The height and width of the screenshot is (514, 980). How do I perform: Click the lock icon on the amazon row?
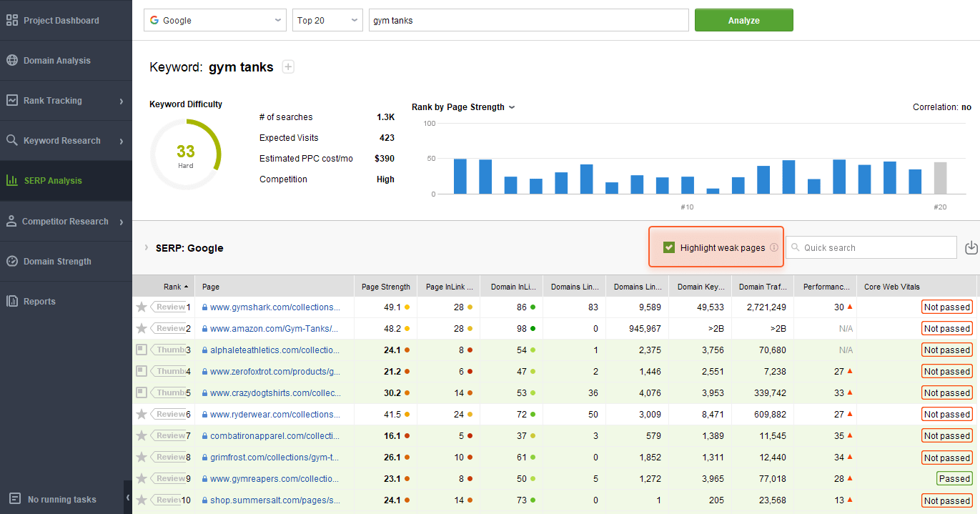coord(205,328)
